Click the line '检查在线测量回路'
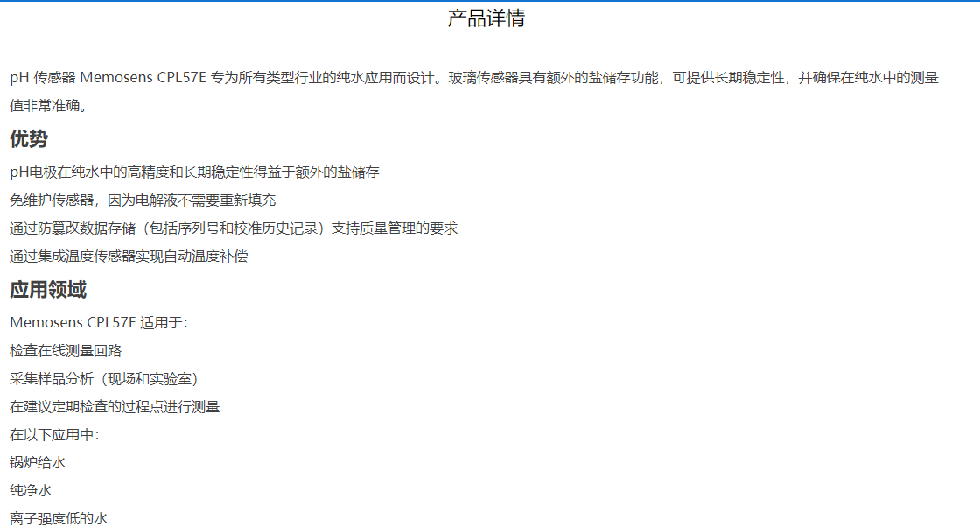This screenshot has height=527, width=980. click(66, 351)
